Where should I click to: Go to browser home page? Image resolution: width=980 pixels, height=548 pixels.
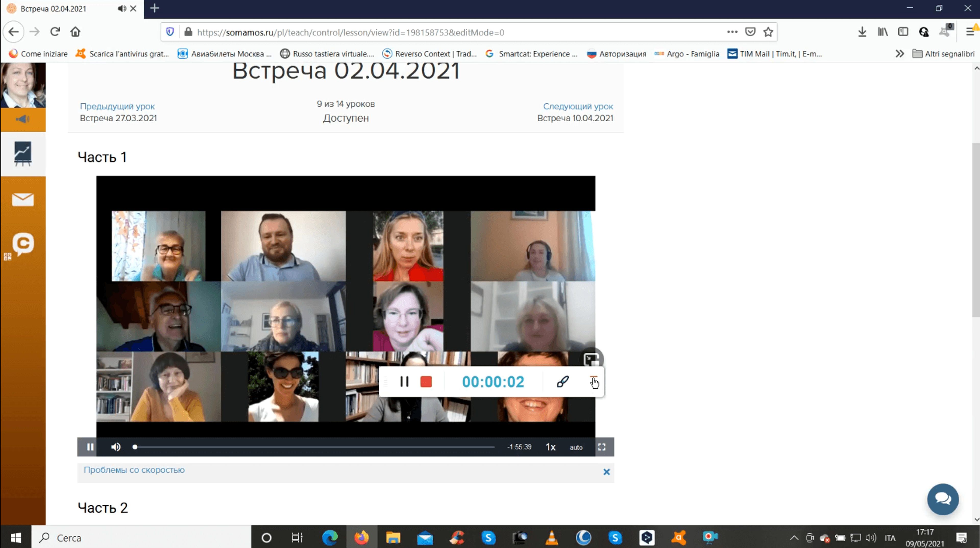[x=75, y=32]
